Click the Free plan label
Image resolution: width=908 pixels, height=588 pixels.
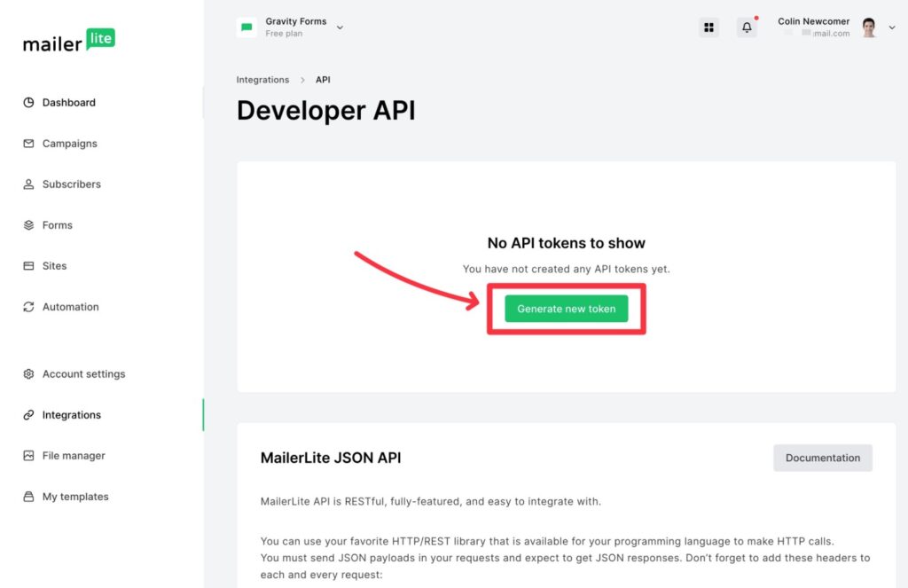click(284, 34)
